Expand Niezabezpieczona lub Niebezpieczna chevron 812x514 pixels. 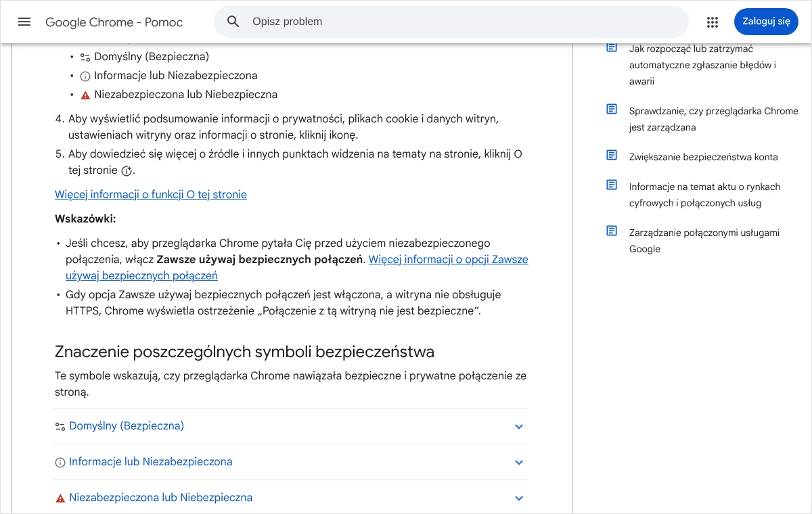519,498
